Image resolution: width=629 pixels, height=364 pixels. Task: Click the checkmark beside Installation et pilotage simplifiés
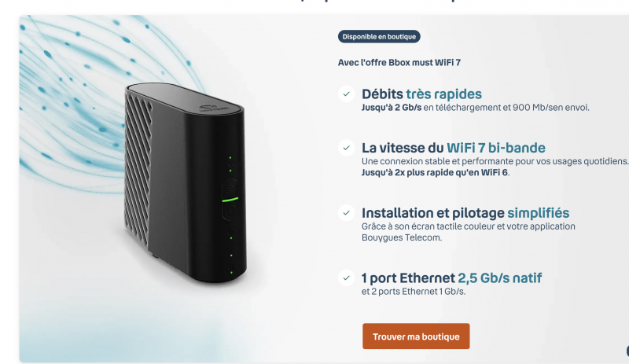coord(346,213)
